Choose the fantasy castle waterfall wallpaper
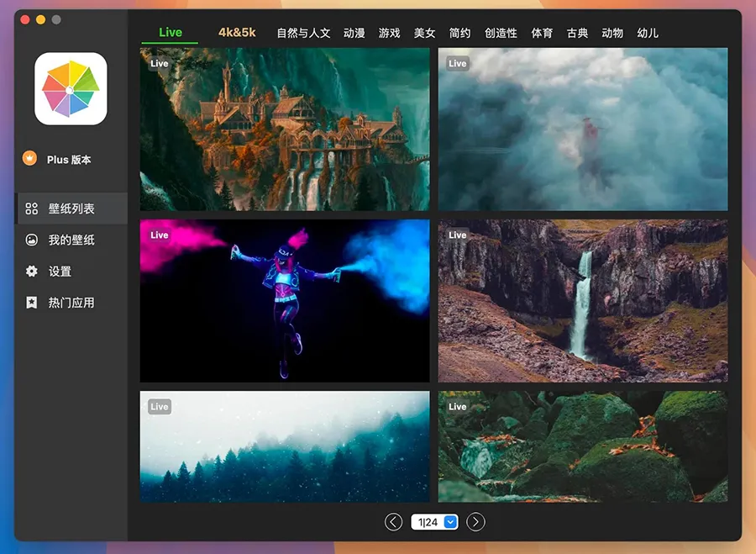The width and height of the screenshot is (756, 554). point(284,129)
